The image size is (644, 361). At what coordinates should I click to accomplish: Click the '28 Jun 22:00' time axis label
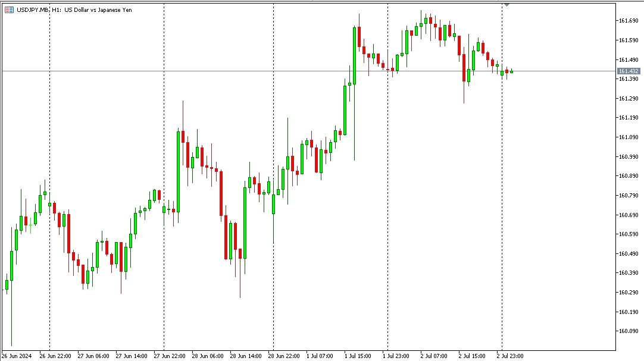pyautogui.click(x=284, y=356)
